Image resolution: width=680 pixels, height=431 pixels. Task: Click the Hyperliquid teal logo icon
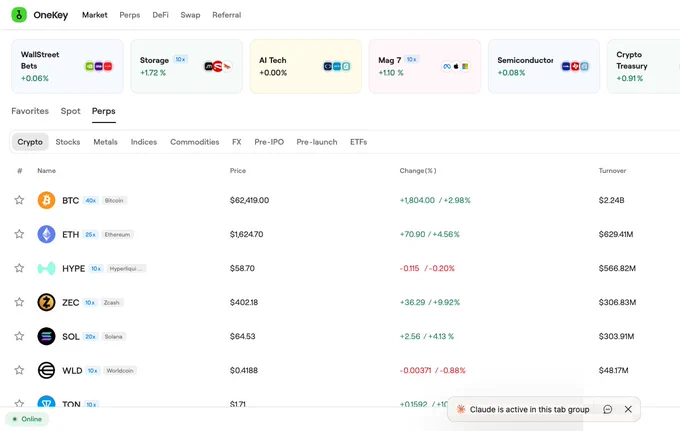click(46, 268)
